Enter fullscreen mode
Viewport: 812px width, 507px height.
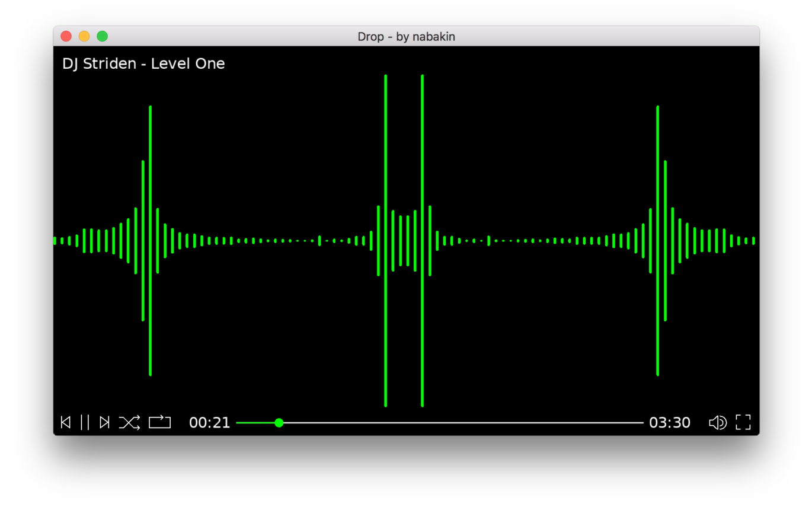[743, 422]
